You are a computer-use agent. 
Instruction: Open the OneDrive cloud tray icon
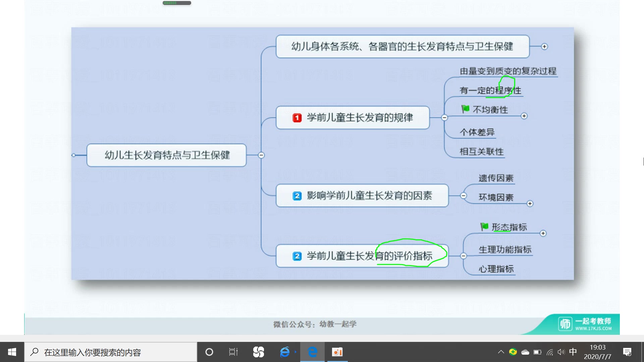(525, 352)
